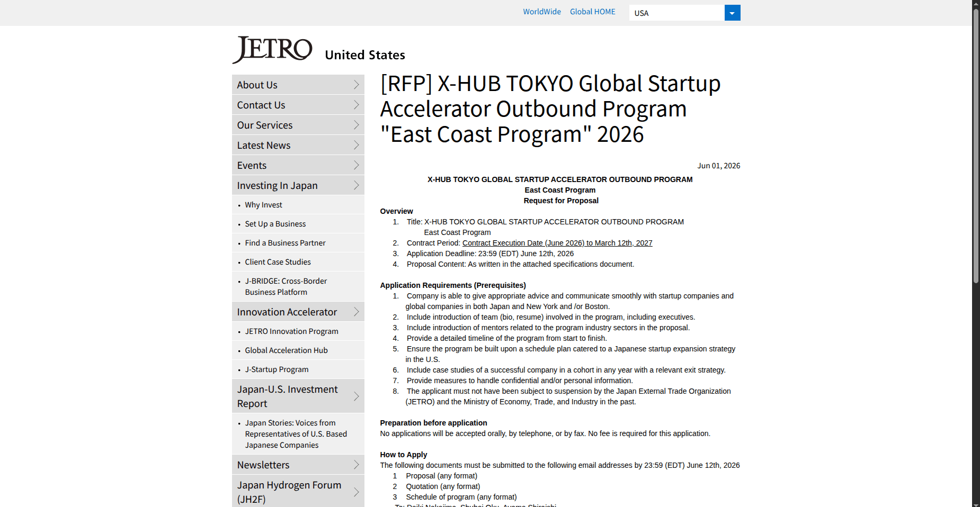
Task: Open About Us in the sidebar
Action: point(298,85)
